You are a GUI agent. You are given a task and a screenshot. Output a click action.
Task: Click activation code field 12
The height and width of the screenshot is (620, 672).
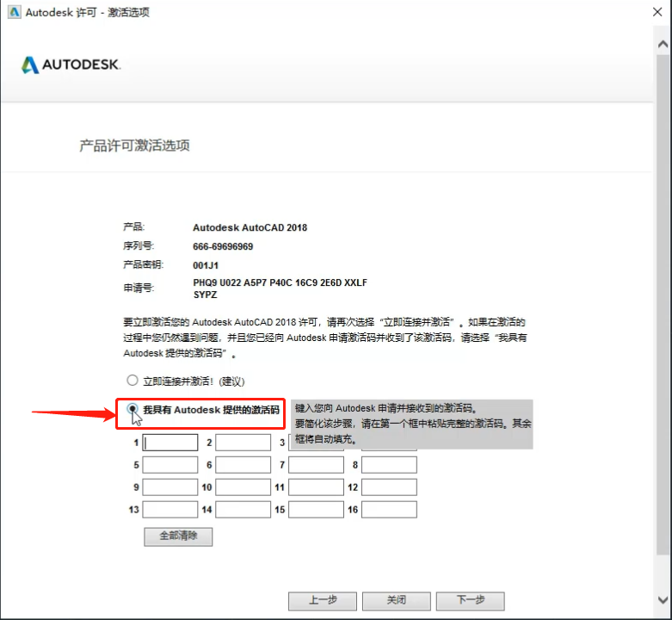coord(389,487)
